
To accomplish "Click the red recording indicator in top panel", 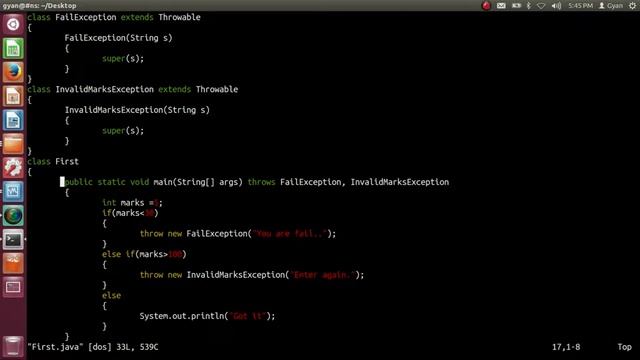I will [486, 6].
